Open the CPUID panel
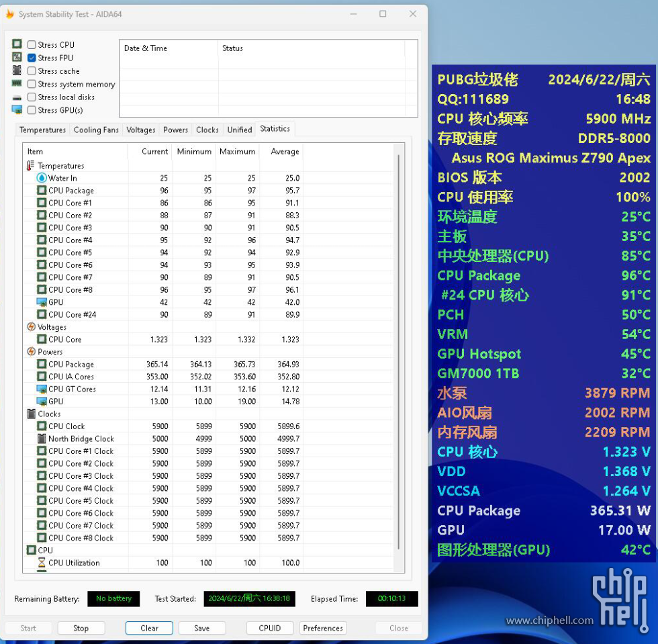Viewport: 658px width, 644px height. [x=269, y=628]
